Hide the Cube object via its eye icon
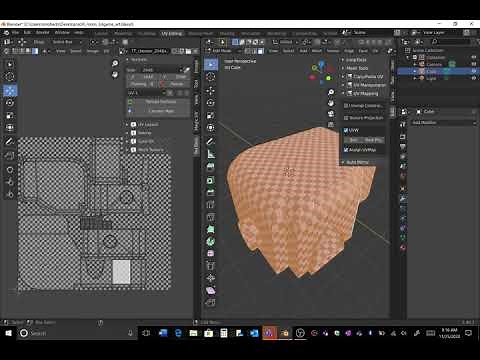 click(474, 71)
